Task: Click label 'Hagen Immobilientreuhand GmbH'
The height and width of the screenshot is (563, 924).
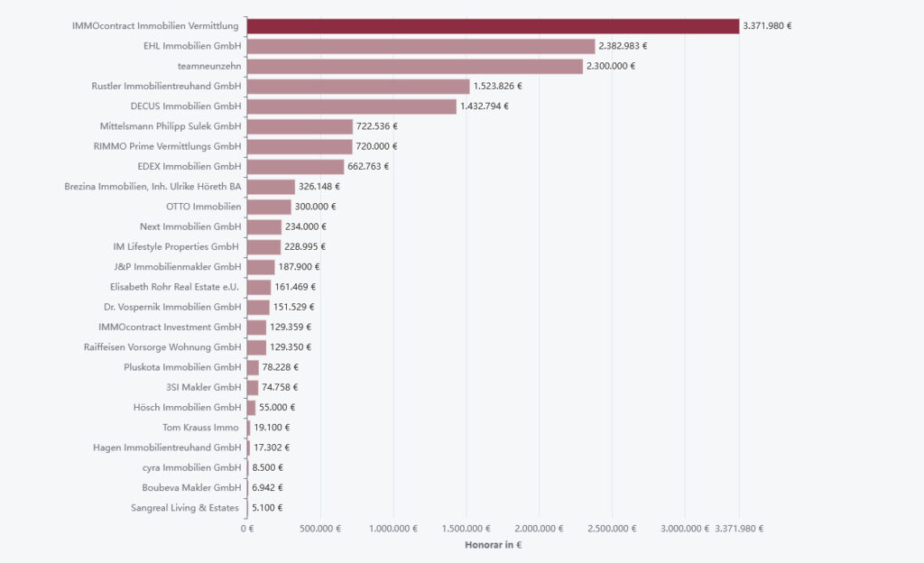Action: [167, 447]
